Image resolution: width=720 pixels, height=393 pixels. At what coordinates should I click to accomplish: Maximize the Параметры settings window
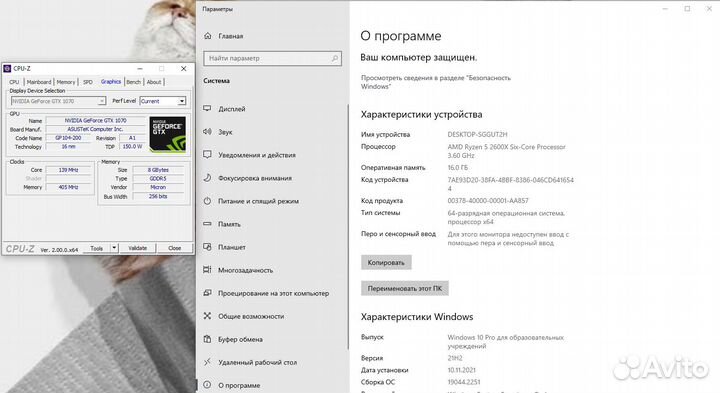(687, 9)
